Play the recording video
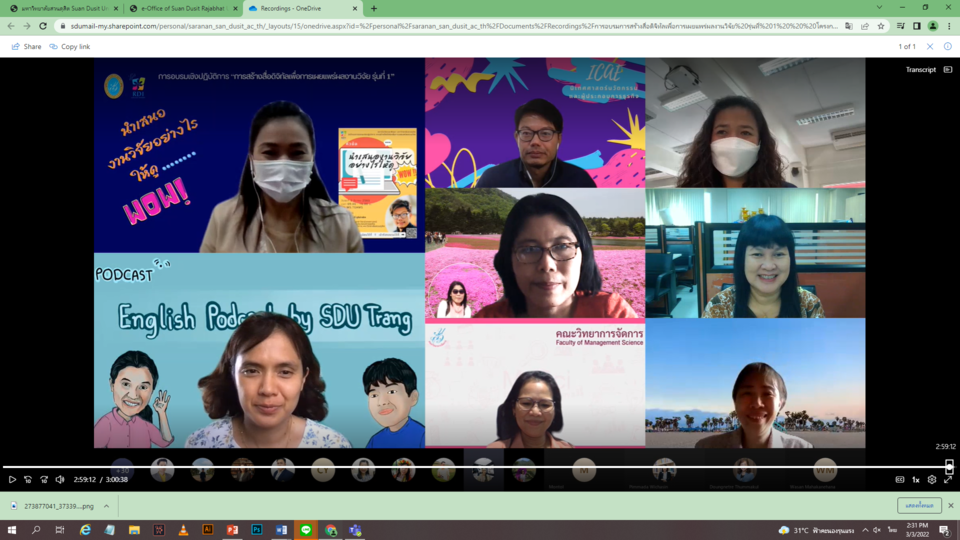 [x=12, y=479]
